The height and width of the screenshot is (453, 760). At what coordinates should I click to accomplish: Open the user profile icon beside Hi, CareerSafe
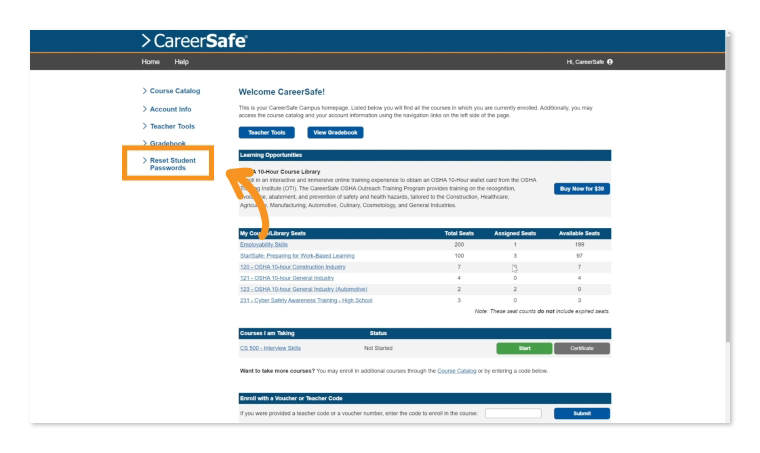coord(610,62)
